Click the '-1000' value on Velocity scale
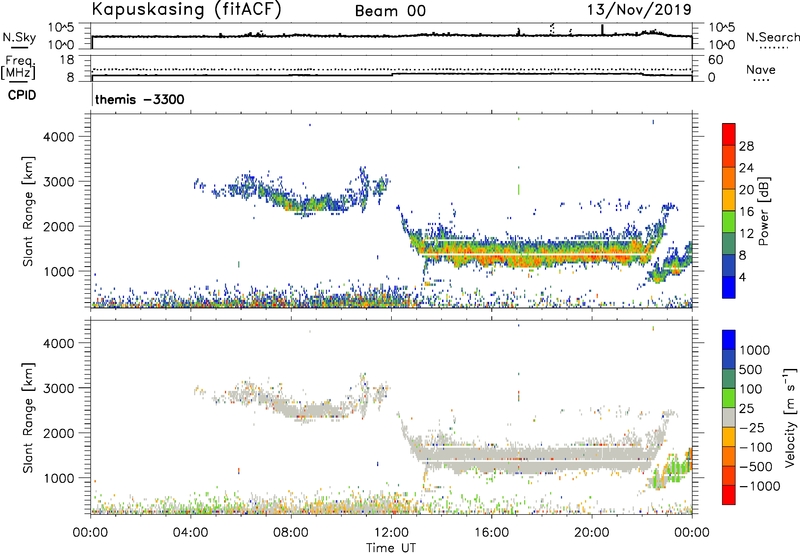 [759, 486]
